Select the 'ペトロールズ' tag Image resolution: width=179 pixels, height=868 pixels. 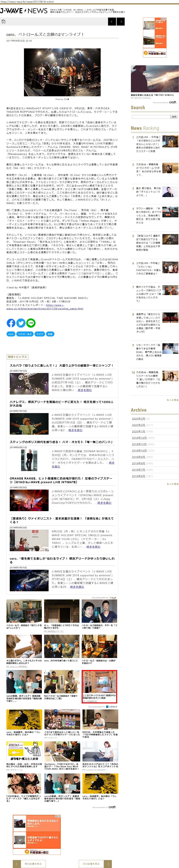click(25, 334)
